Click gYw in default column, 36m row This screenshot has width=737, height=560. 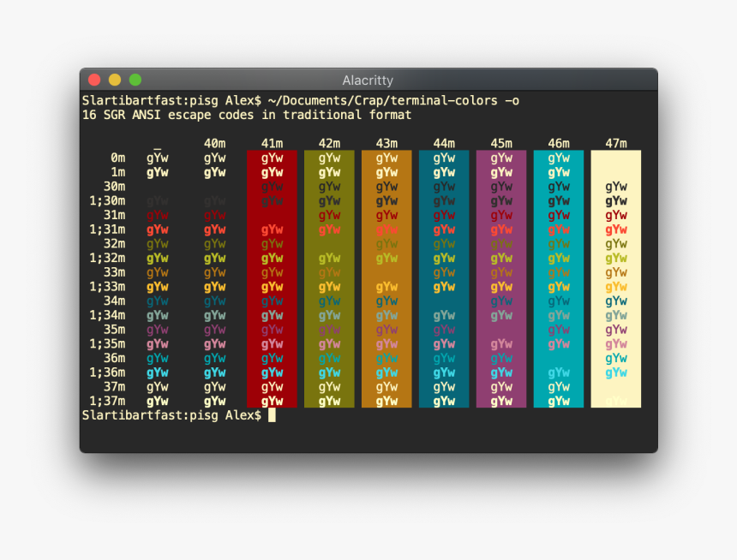pyautogui.click(x=158, y=359)
